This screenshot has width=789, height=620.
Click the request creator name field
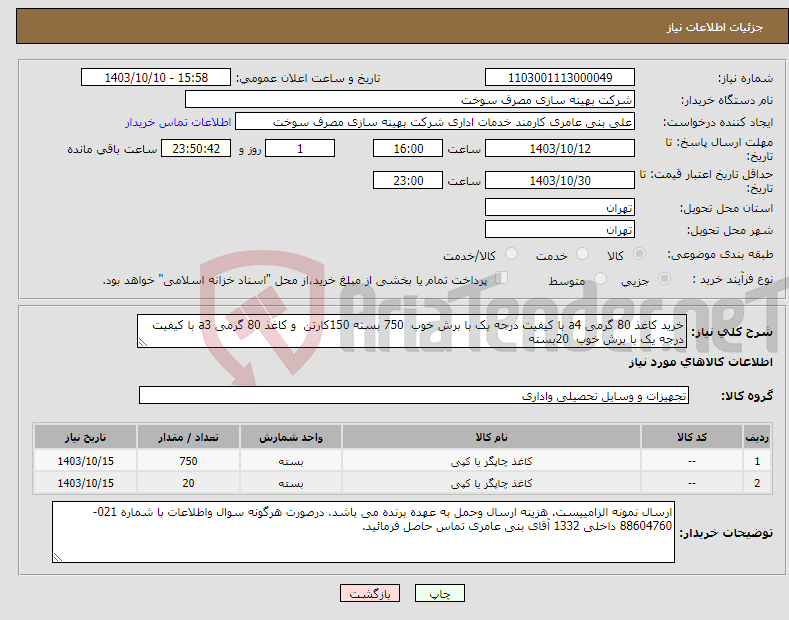(435, 121)
